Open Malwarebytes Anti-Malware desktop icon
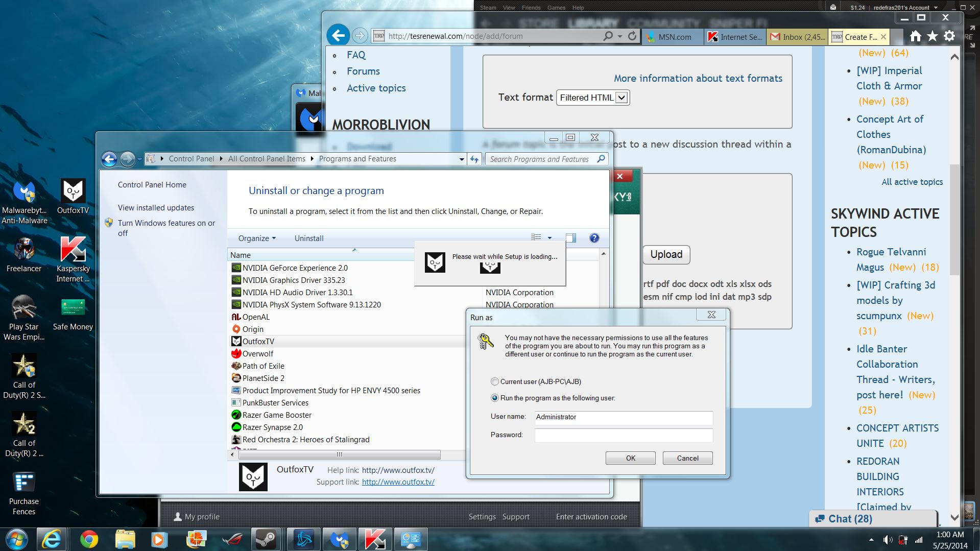 click(x=24, y=202)
